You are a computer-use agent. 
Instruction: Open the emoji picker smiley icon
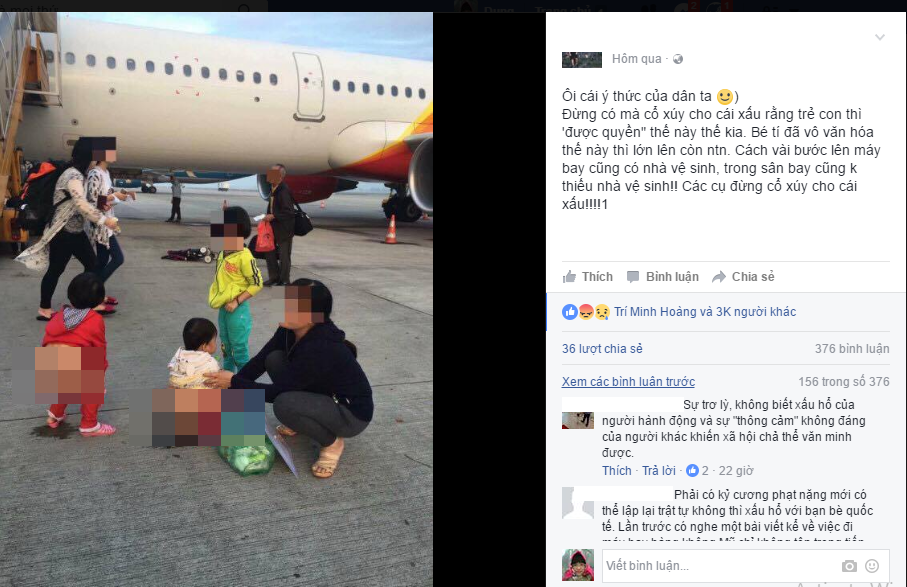pos(872,566)
